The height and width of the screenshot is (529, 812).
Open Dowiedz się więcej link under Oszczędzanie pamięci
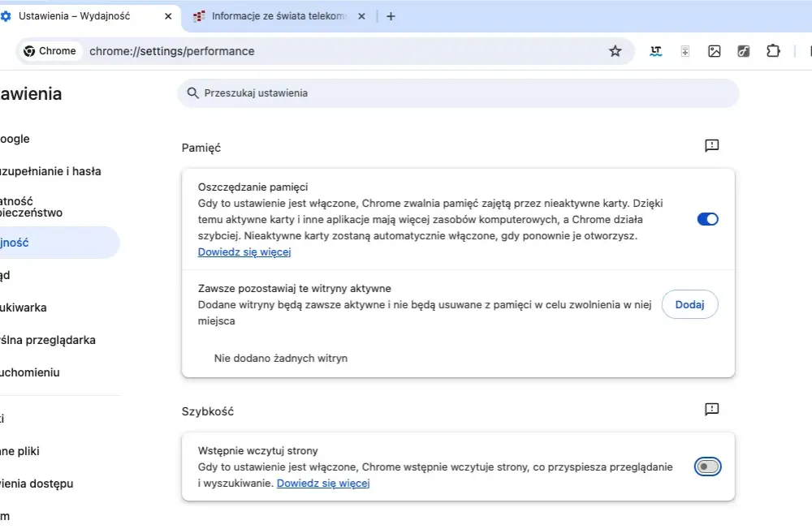244,252
